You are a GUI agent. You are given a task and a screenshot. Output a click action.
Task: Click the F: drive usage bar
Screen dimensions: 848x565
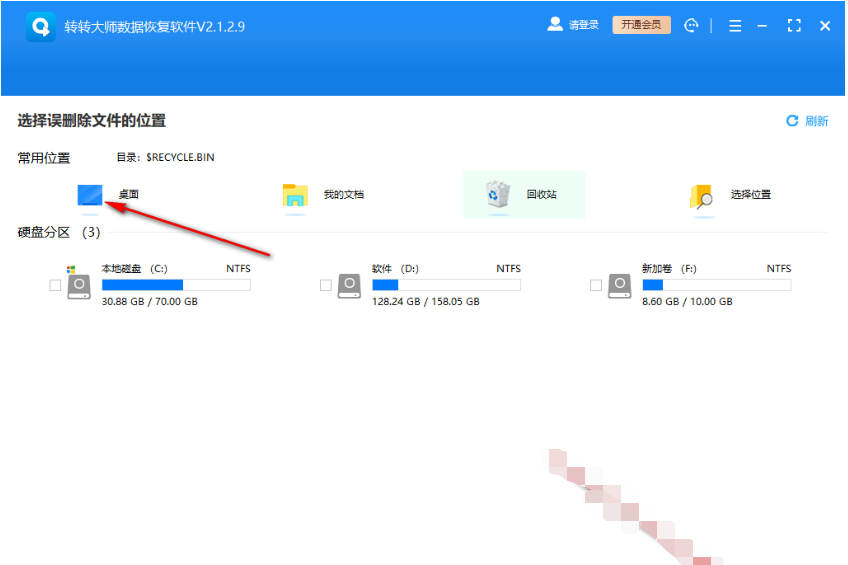[x=717, y=285]
